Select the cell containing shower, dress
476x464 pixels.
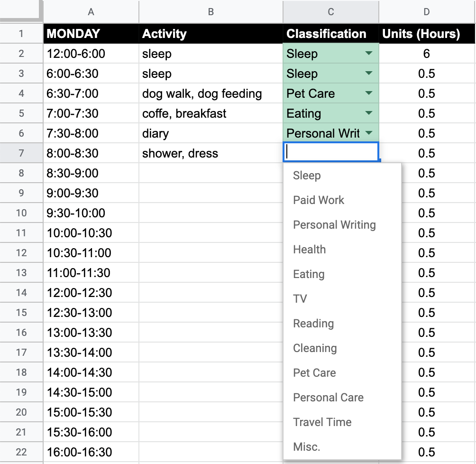click(211, 153)
